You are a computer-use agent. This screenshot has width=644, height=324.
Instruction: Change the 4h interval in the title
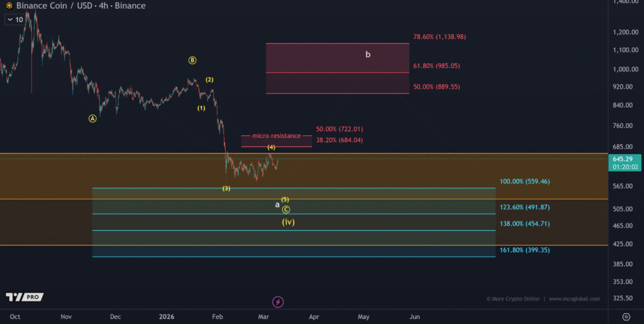pyautogui.click(x=100, y=6)
